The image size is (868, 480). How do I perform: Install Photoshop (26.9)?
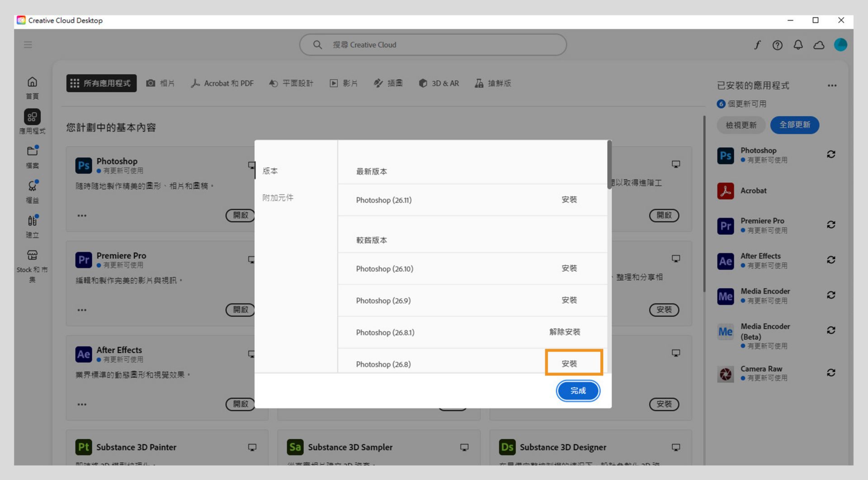point(569,300)
